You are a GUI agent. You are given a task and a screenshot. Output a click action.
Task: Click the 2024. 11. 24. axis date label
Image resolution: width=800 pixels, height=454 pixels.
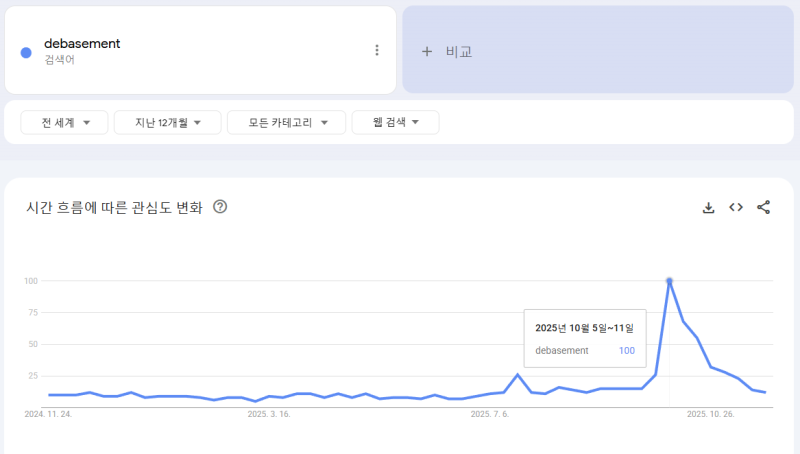[x=47, y=413]
